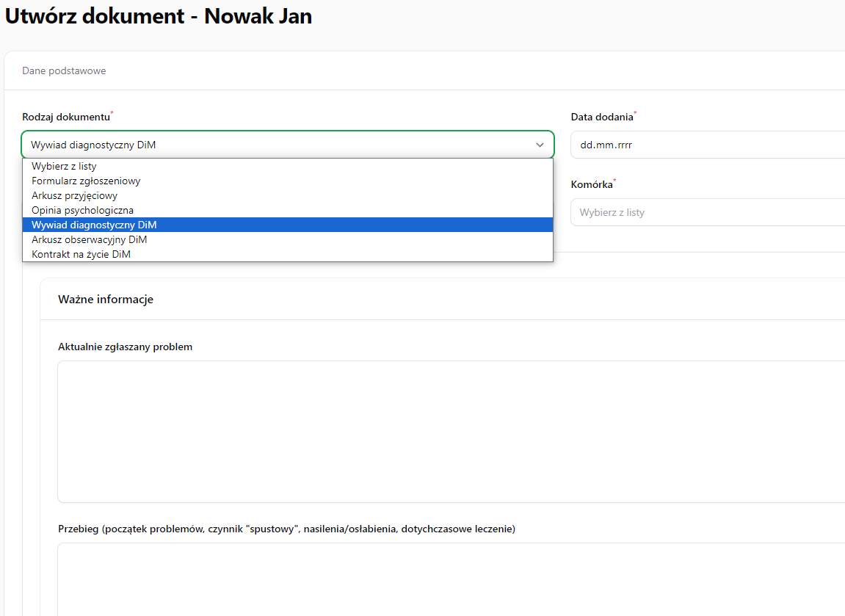Click the 'Komórka' field label
This screenshot has width=845, height=616.
pos(591,185)
